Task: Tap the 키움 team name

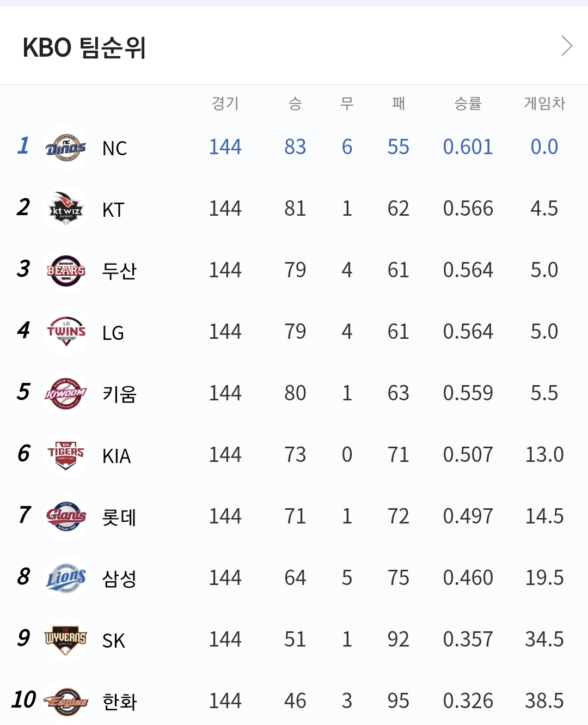Action: pos(119,394)
